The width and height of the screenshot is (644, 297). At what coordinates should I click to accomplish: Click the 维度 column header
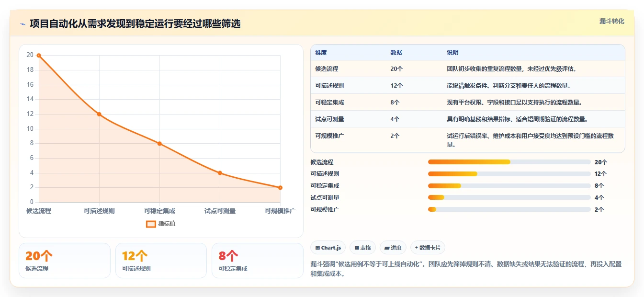(321, 53)
